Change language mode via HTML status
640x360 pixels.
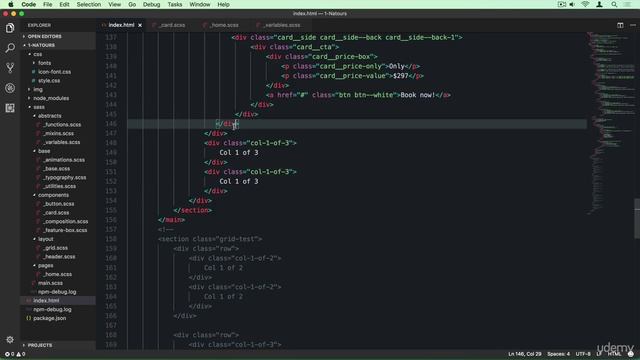click(x=614, y=354)
